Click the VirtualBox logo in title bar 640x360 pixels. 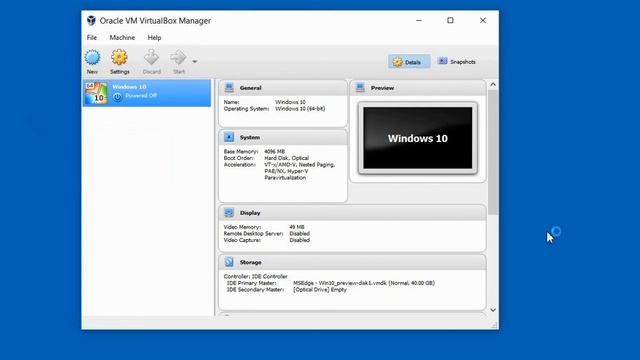click(x=91, y=20)
